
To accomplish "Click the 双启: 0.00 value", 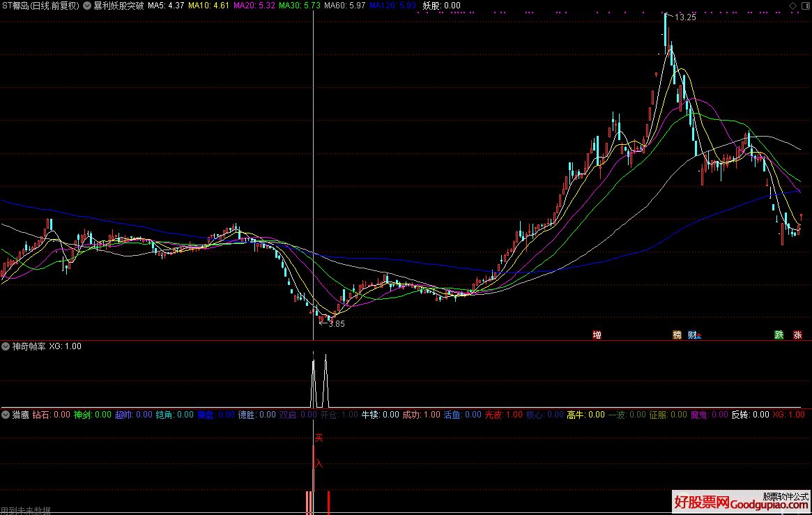I will point(298,415).
